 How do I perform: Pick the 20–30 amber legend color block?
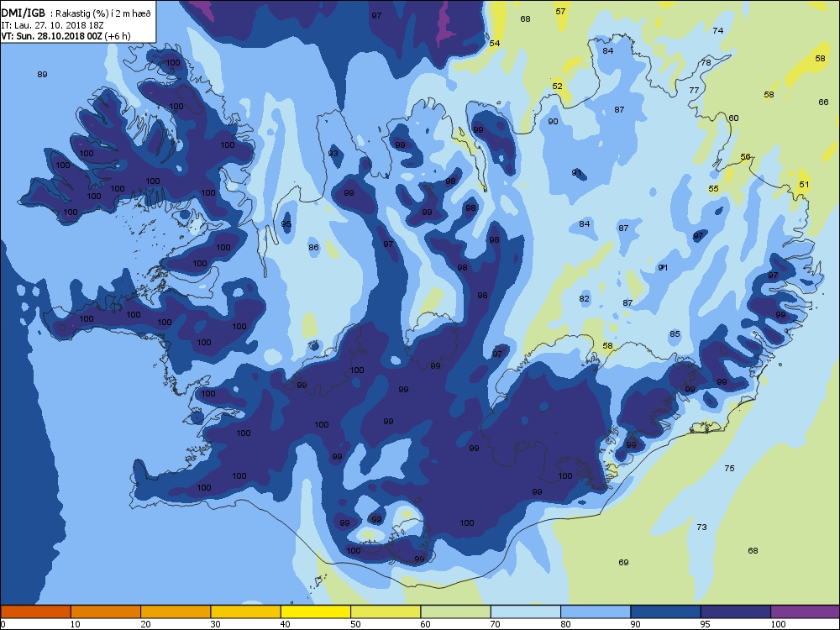[x=176, y=612]
